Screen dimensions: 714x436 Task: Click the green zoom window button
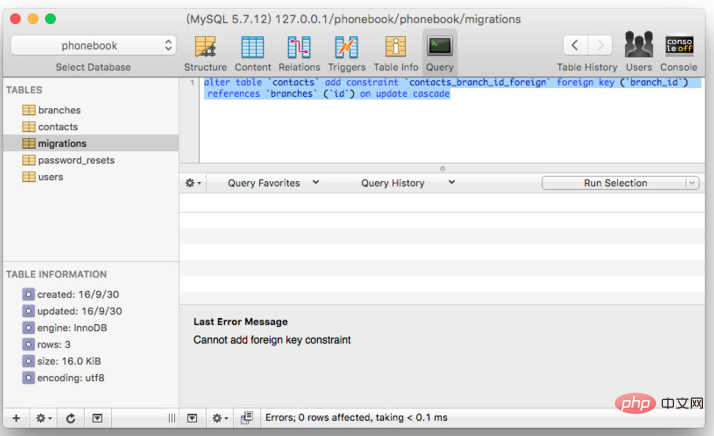pyautogui.click(x=51, y=19)
